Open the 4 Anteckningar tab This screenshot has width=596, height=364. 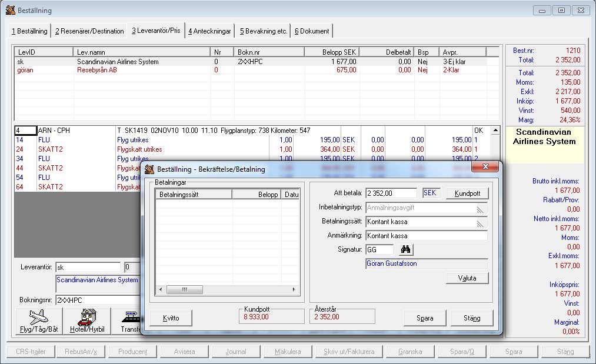tap(210, 31)
